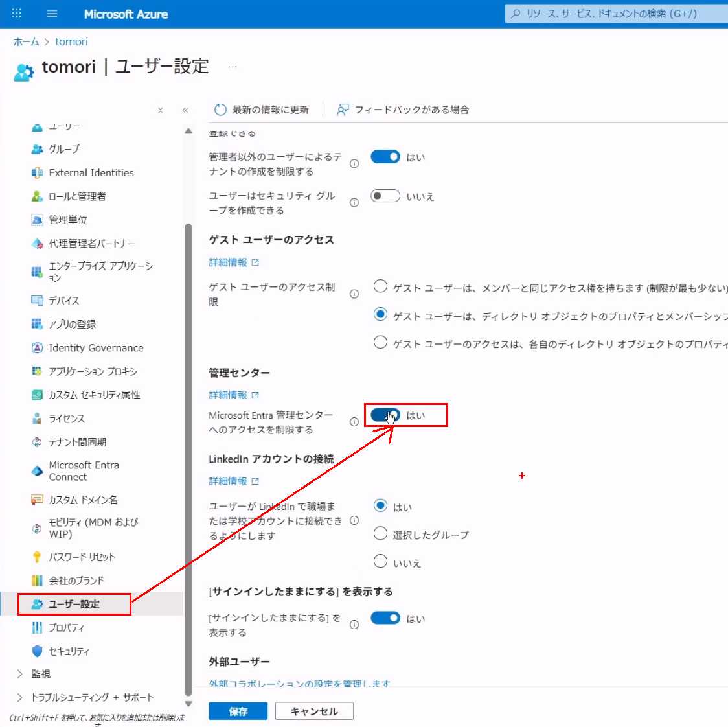Click the refresh icon for 最新の情報に更新

pyautogui.click(x=220, y=110)
